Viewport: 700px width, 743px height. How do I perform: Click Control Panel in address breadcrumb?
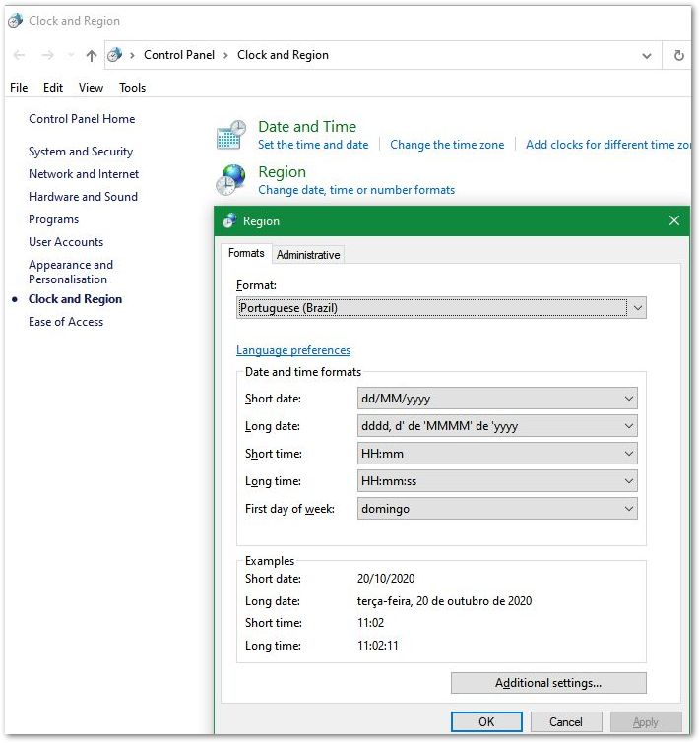click(x=179, y=55)
